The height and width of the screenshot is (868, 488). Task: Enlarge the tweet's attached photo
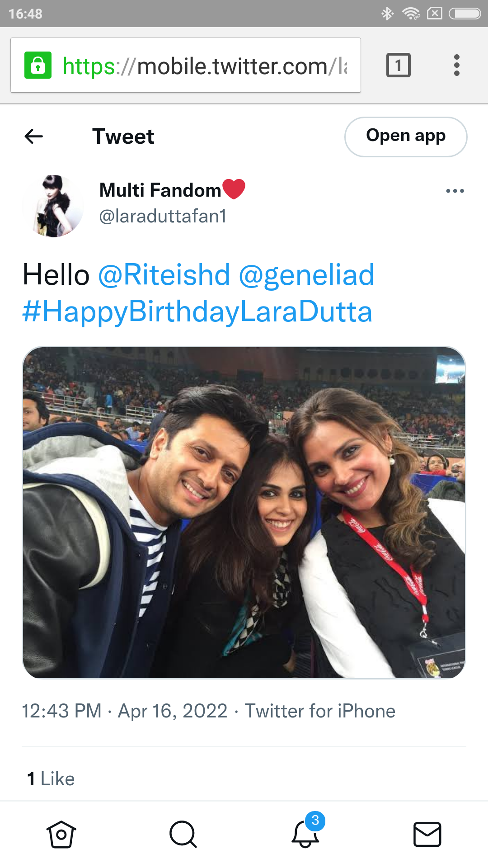click(x=244, y=513)
